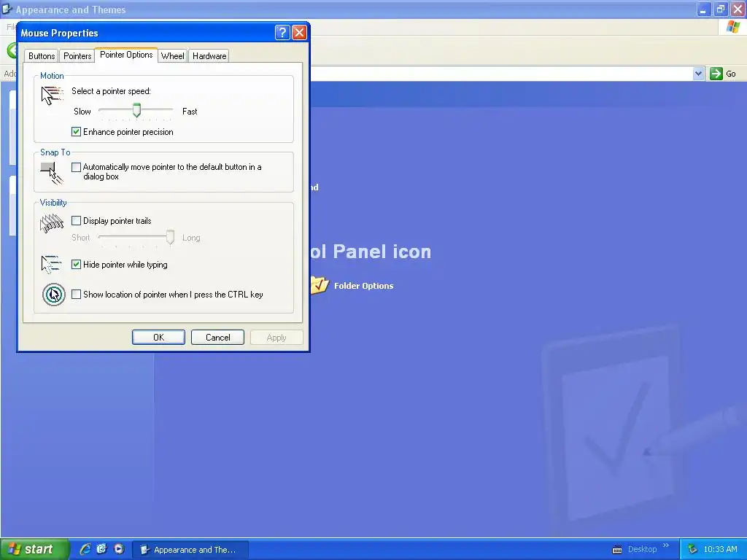Click the Outlook Express Quick Launch icon

[101, 549]
